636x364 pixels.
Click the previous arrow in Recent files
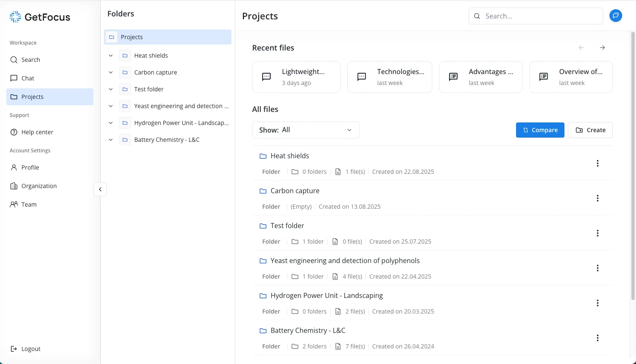click(x=581, y=48)
